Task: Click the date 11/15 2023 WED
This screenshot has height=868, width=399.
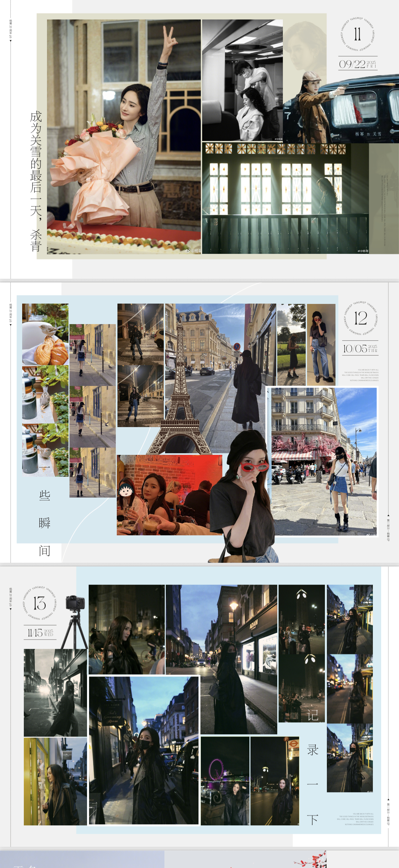Action: click(x=40, y=633)
